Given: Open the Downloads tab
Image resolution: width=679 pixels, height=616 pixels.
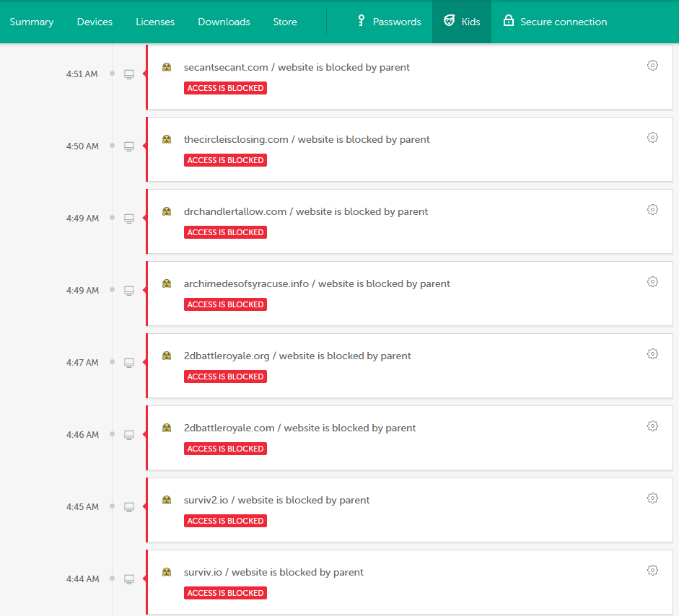Looking at the screenshot, I should (x=224, y=22).
